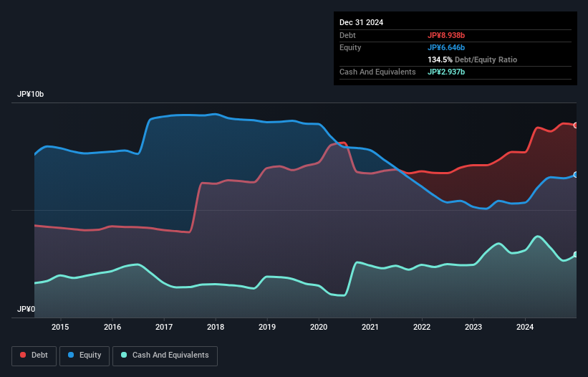Toggle the Debt series legend button

point(34,355)
